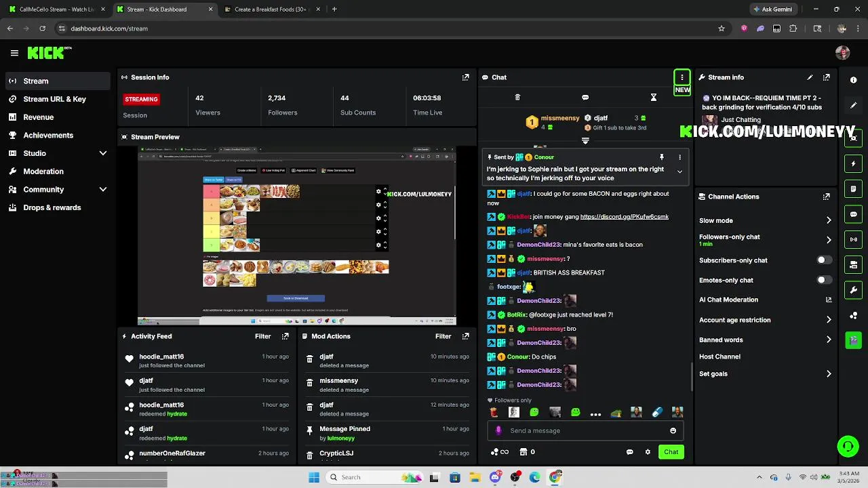The image size is (868, 488).
Task: Click the hourglass icon in chat toolbar
Action: coord(654,98)
